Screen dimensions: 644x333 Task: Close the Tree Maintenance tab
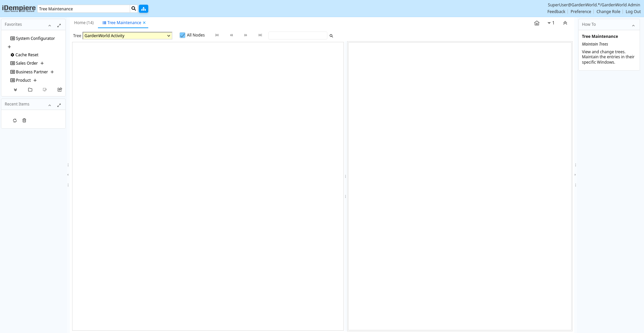point(144,23)
